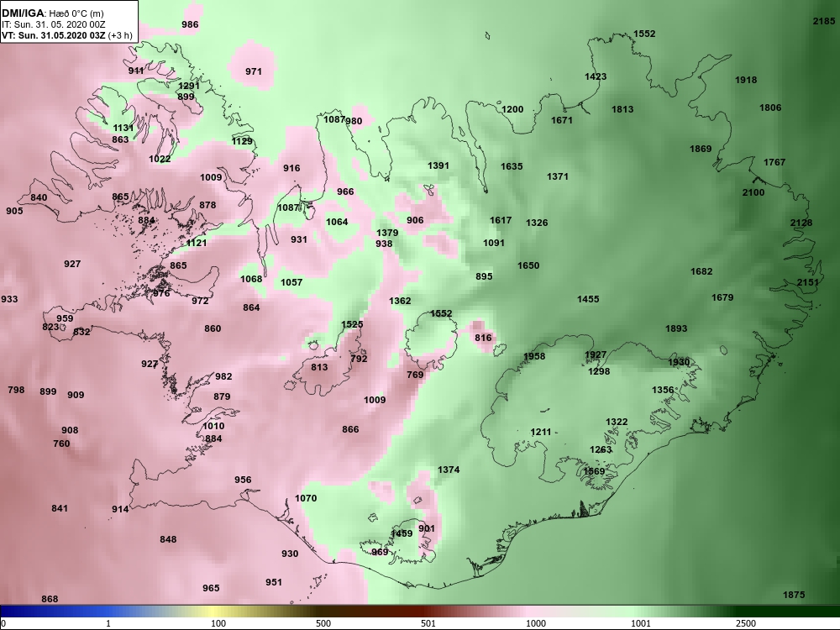Click the map value 1813
This screenshot has width=840, height=630.
(x=622, y=109)
